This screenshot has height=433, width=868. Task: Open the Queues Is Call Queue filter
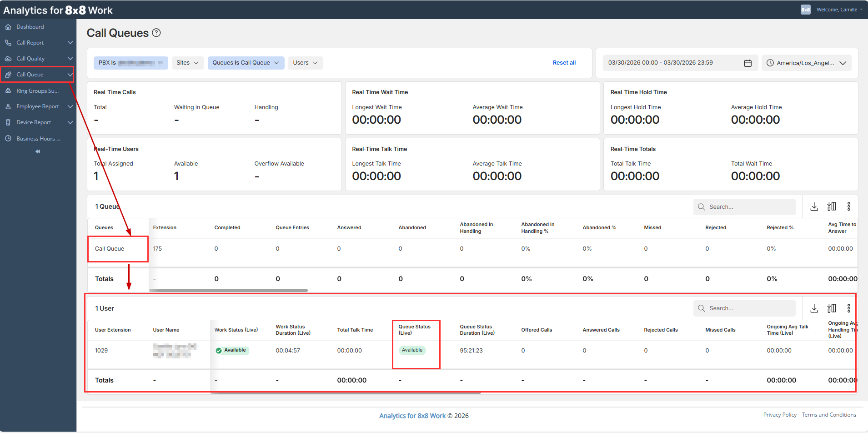(246, 63)
